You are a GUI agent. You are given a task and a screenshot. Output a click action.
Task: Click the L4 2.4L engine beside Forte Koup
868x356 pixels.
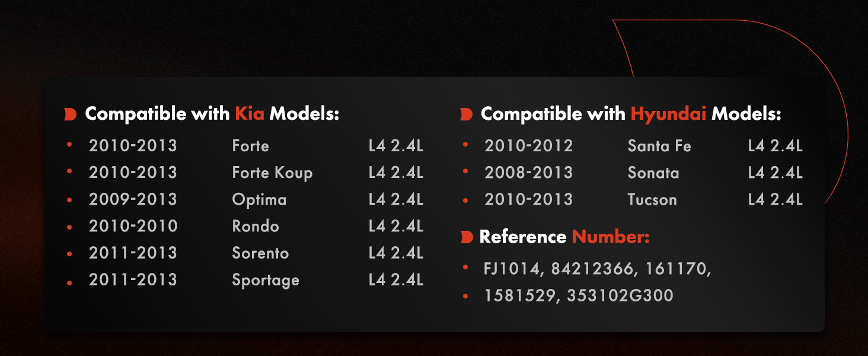[x=396, y=173]
